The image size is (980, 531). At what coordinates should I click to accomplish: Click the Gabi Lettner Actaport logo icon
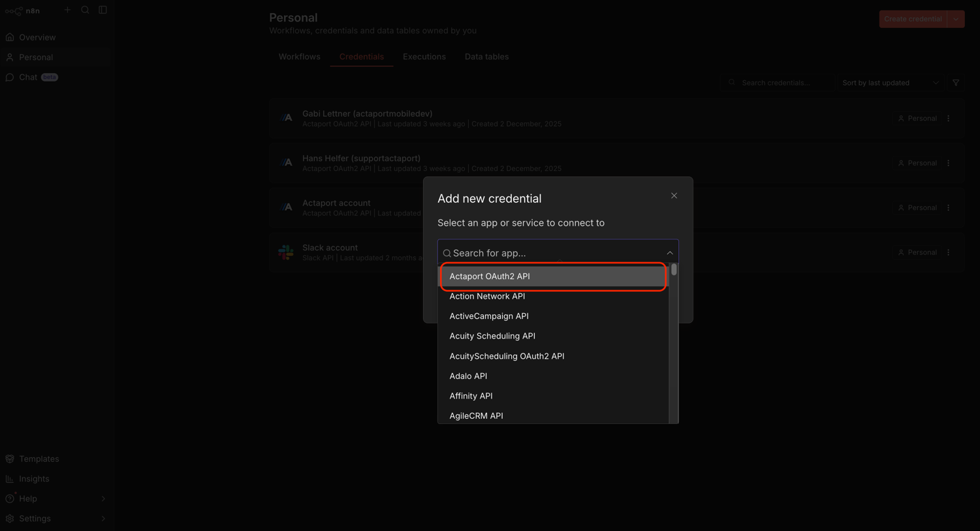[287, 118]
